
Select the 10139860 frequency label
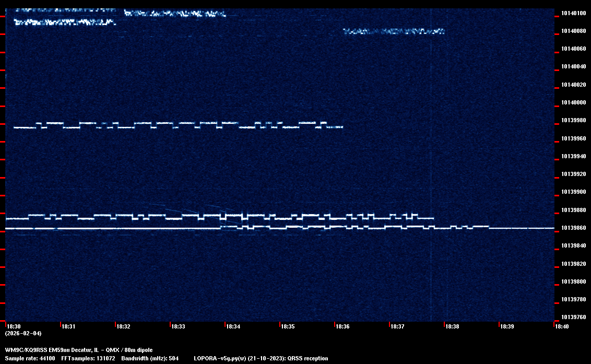tap(573, 228)
